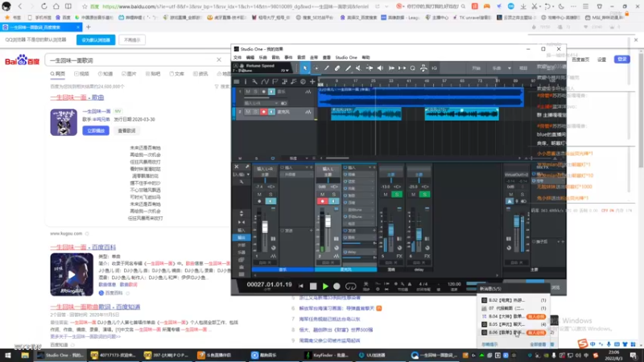Image resolution: width=644 pixels, height=362 pixels.
Task: Show automation curve icon above tracks
Action: (x=265, y=82)
